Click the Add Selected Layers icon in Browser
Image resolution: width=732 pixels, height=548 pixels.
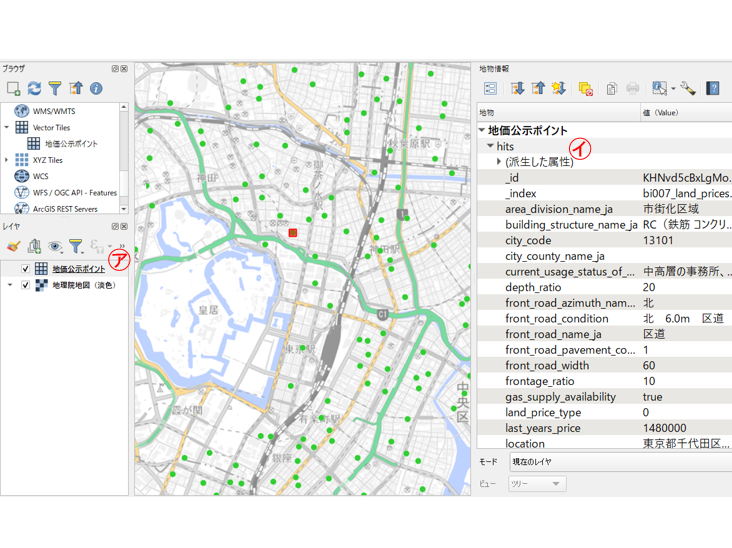click(x=14, y=89)
